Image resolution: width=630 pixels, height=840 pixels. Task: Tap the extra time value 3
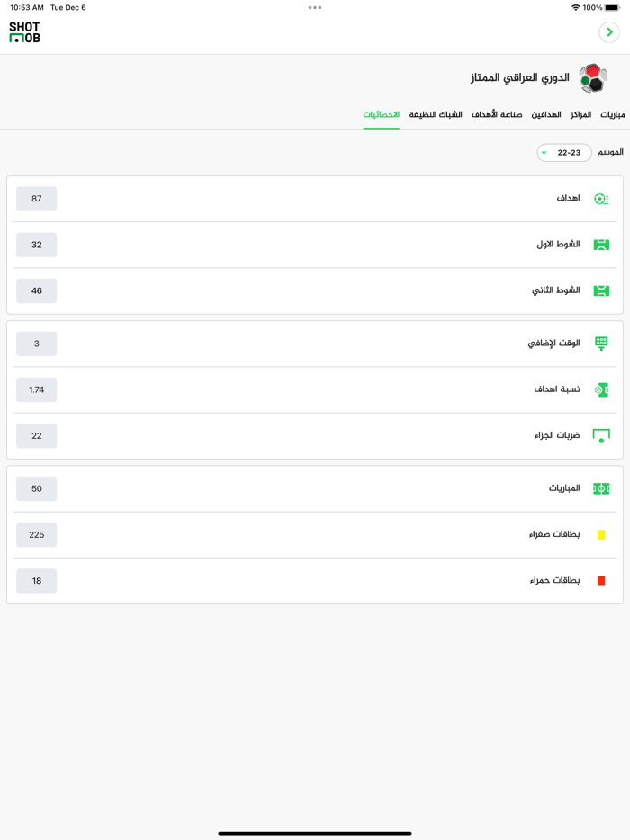click(37, 344)
